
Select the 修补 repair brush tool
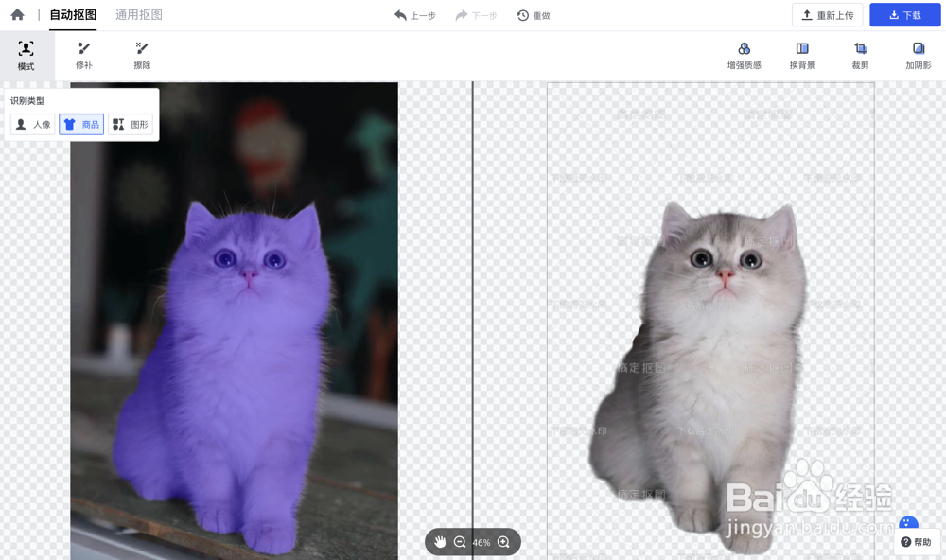point(84,56)
